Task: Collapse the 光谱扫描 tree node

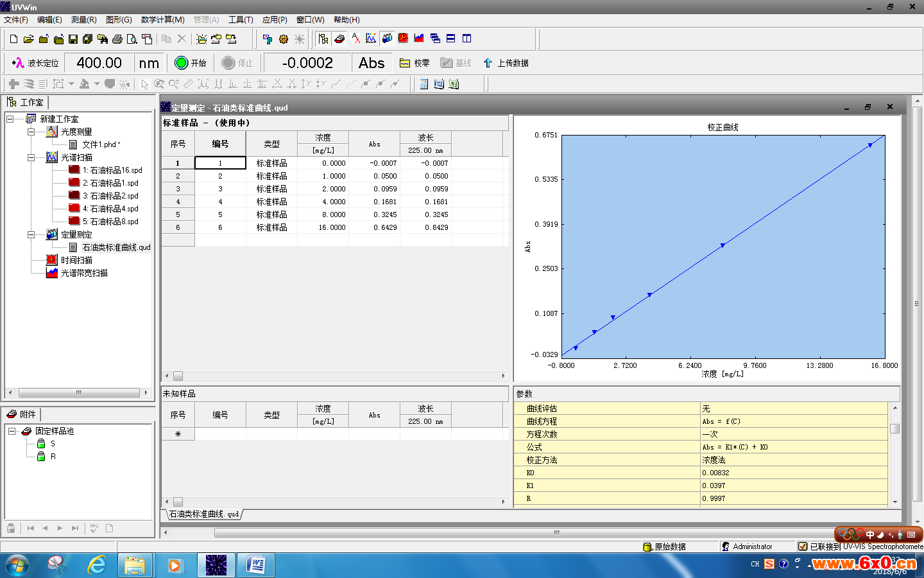Action: tap(31, 157)
